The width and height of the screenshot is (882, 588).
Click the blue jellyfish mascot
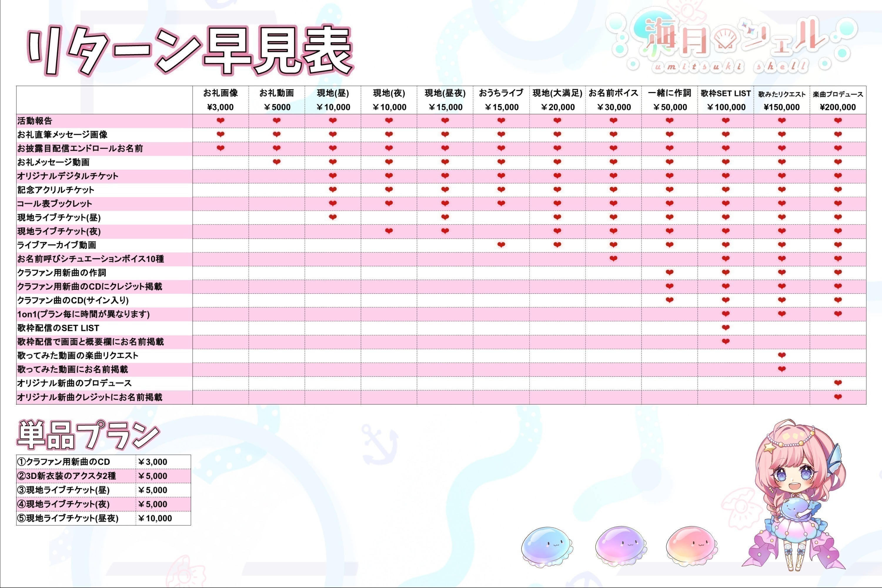(547, 546)
